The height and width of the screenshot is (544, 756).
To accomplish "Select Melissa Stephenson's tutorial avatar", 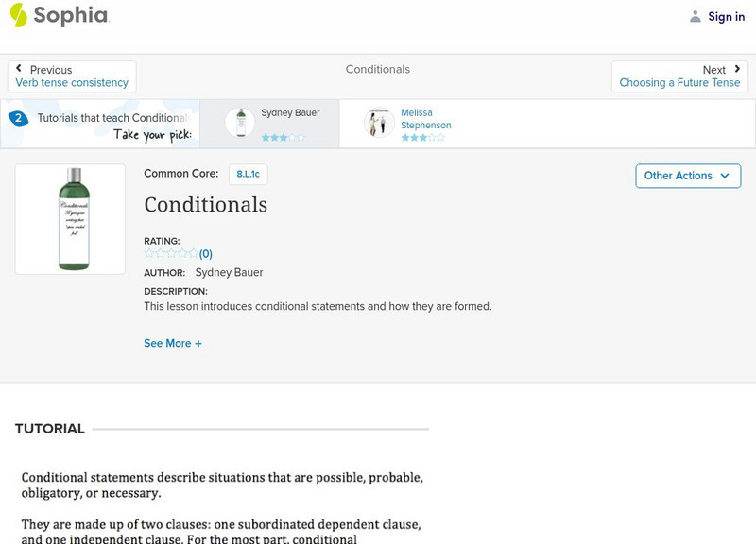I will [x=379, y=123].
